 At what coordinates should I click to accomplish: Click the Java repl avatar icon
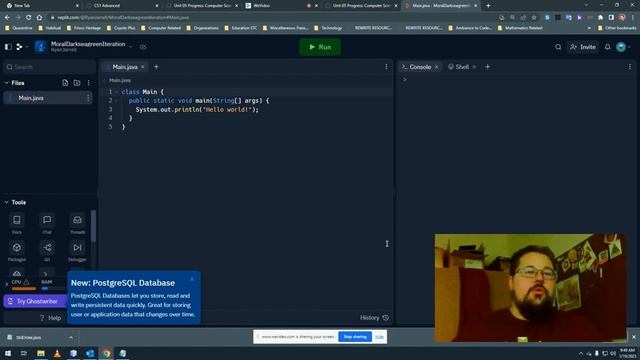[40, 47]
